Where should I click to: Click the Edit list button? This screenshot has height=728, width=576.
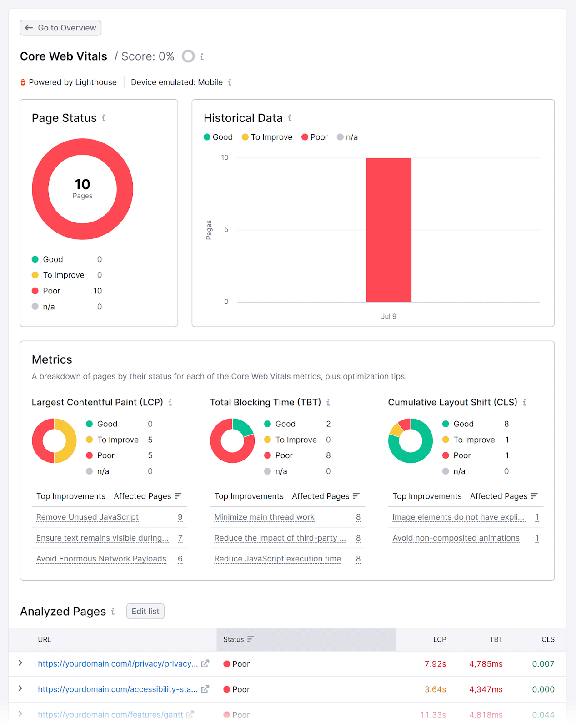(145, 611)
